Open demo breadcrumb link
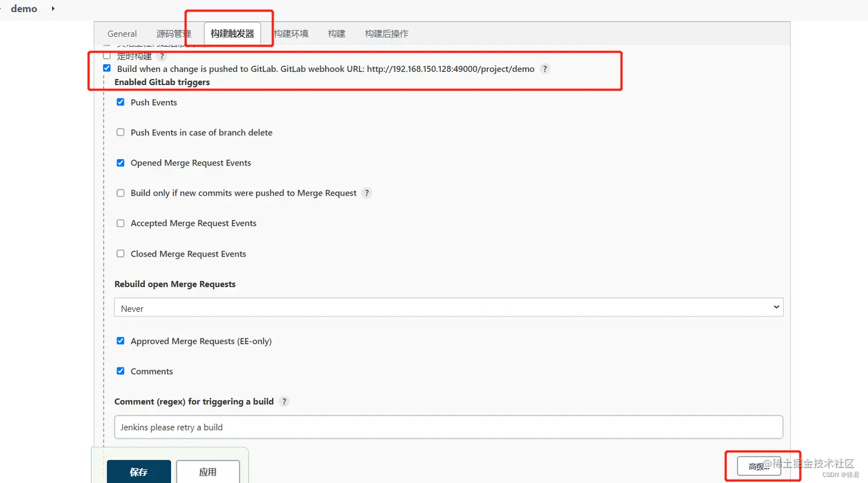Screen dimensions: 868x483 [x=24, y=9]
